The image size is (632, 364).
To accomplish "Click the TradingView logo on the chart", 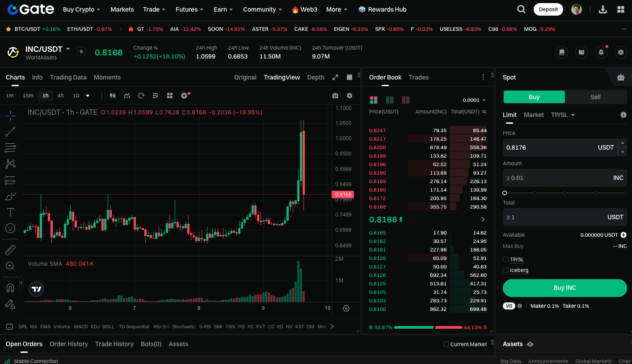I will click(x=37, y=289).
